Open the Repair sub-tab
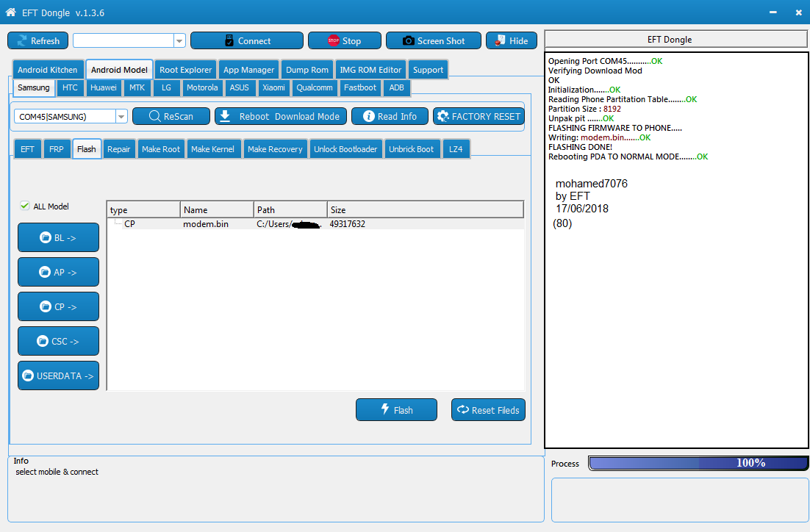The image size is (810, 532). coord(118,149)
